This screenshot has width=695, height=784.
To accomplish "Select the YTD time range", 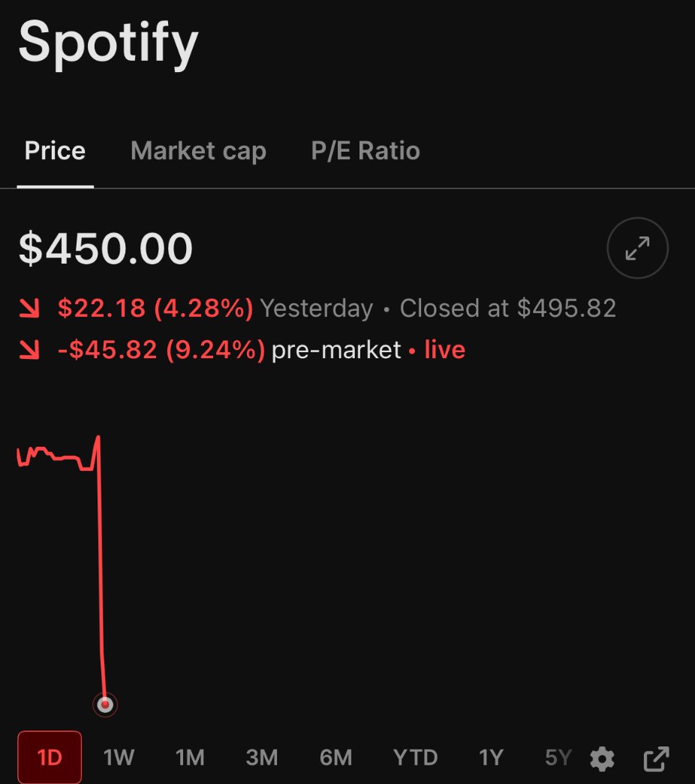I will 415,758.
